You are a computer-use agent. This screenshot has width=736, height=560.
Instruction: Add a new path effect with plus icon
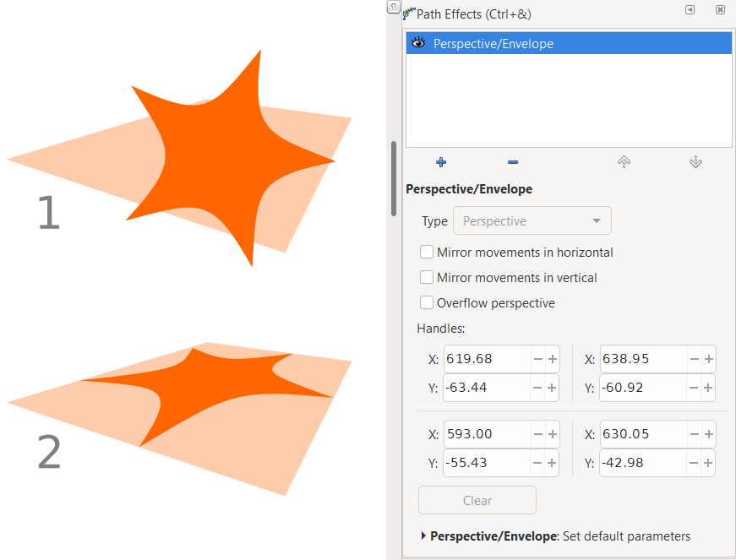(x=441, y=162)
